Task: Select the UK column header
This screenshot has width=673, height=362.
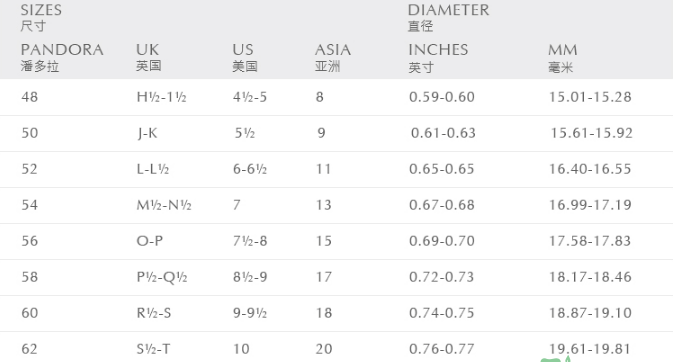Action: point(149,57)
